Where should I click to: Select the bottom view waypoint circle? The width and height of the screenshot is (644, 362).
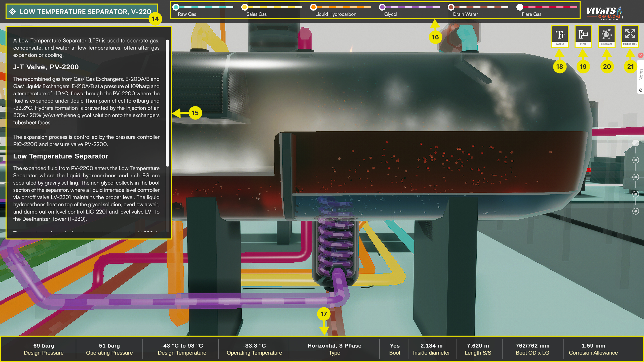click(x=636, y=211)
